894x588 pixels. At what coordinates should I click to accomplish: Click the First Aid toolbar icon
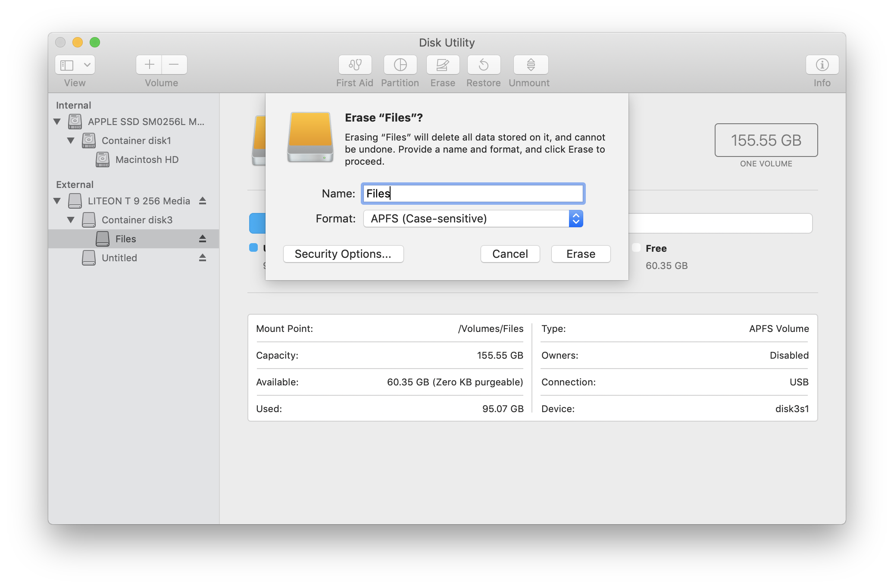355,65
